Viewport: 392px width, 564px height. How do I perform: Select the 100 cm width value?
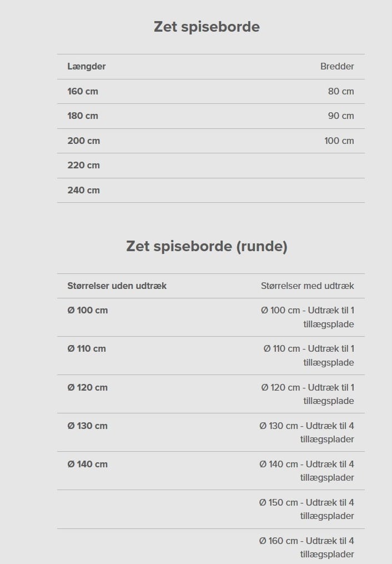339,141
